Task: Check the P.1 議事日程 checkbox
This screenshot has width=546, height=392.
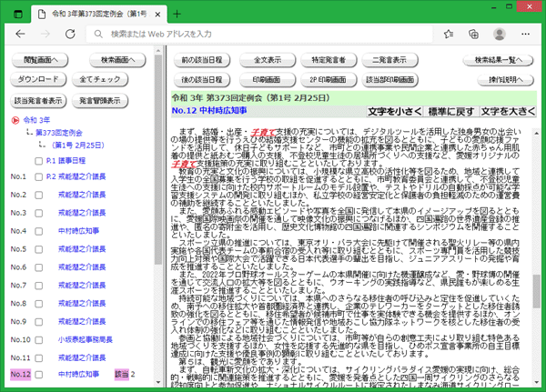Action: (38, 161)
